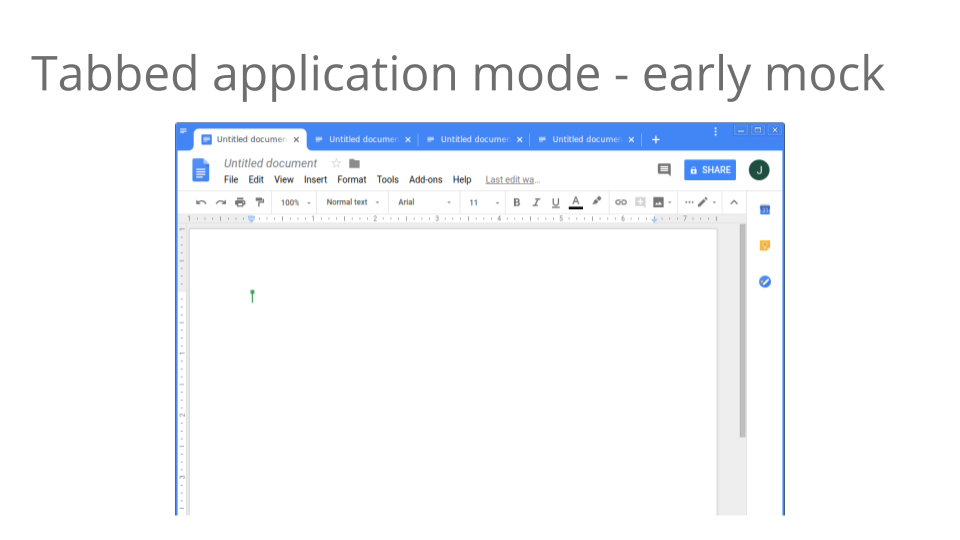Click the Insert link icon
Viewport: 960px width, 540px height.
pos(621,202)
